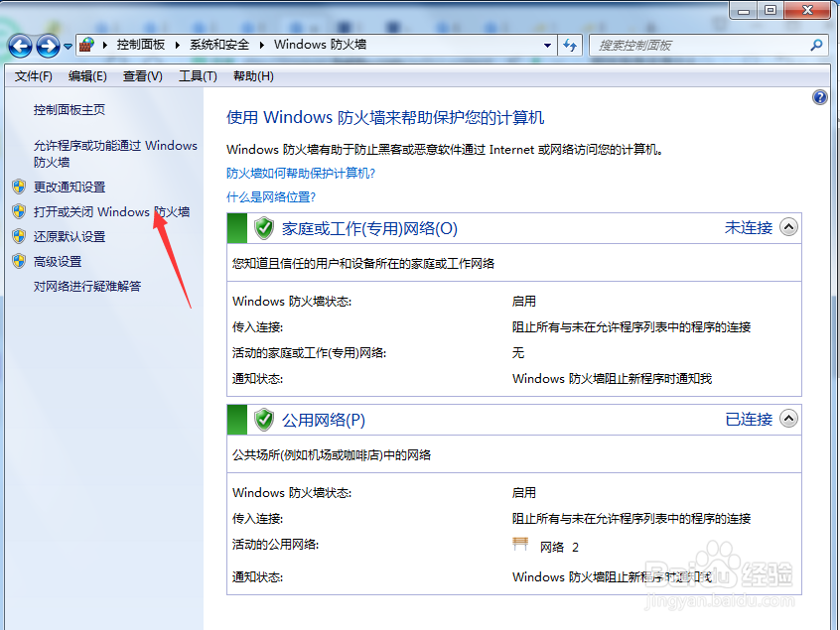Open 什么是网络位置? help link
Viewport: 840px width, 630px height.
pos(270,197)
